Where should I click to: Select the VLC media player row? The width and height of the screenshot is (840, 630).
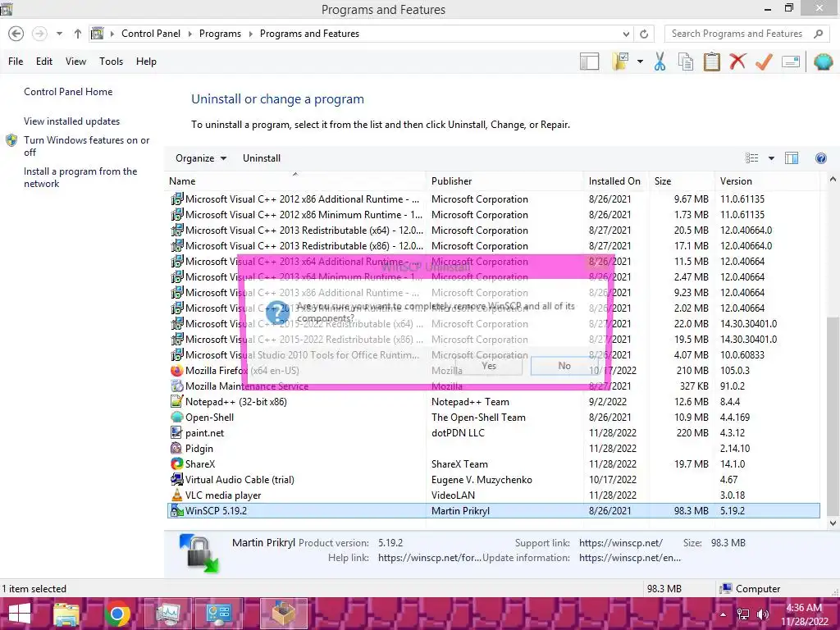(x=493, y=495)
